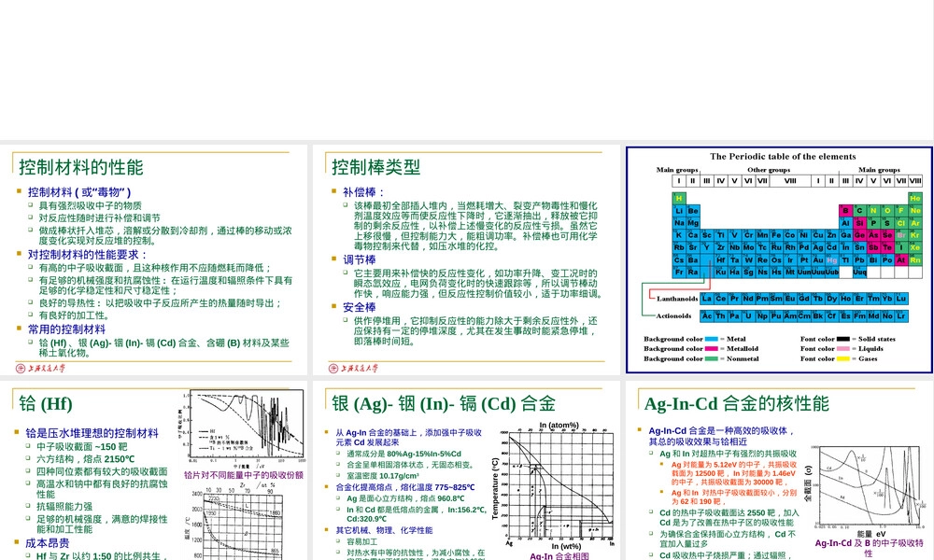Select the 控制棒类型 slide thumbnail
This screenshot has height=560, width=934.
[x=466, y=259]
